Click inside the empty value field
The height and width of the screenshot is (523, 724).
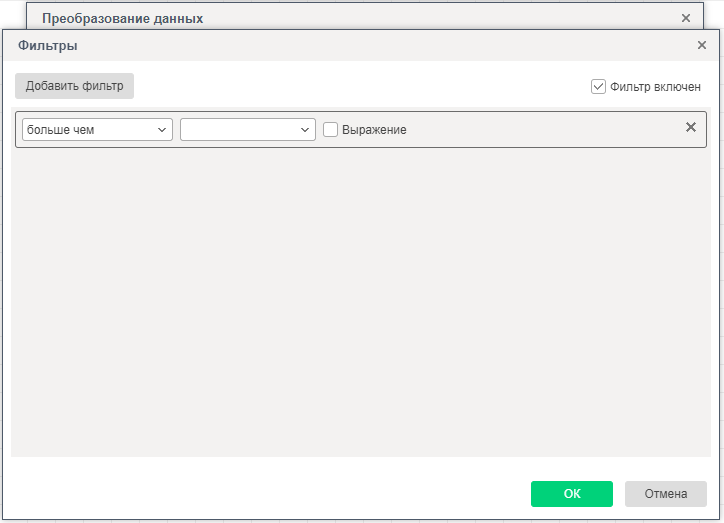pos(238,130)
